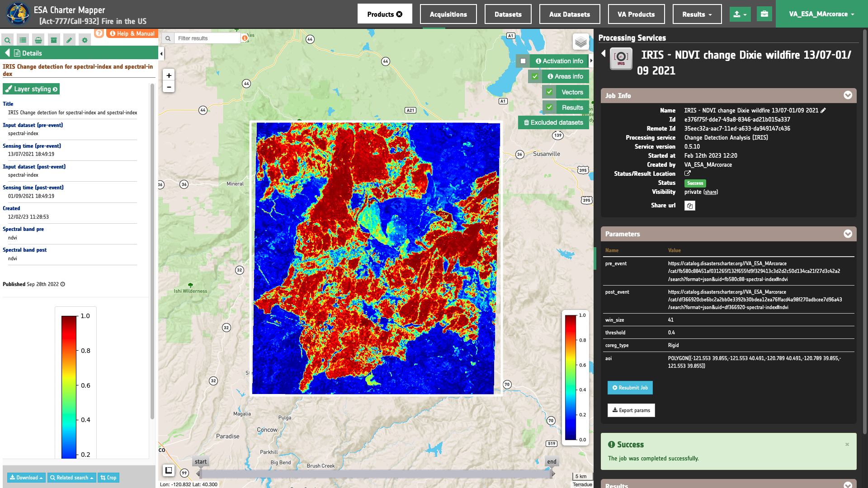Collapse the Parameters section
Image resolution: width=868 pixels, height=488 pixels.
(848, 234)
